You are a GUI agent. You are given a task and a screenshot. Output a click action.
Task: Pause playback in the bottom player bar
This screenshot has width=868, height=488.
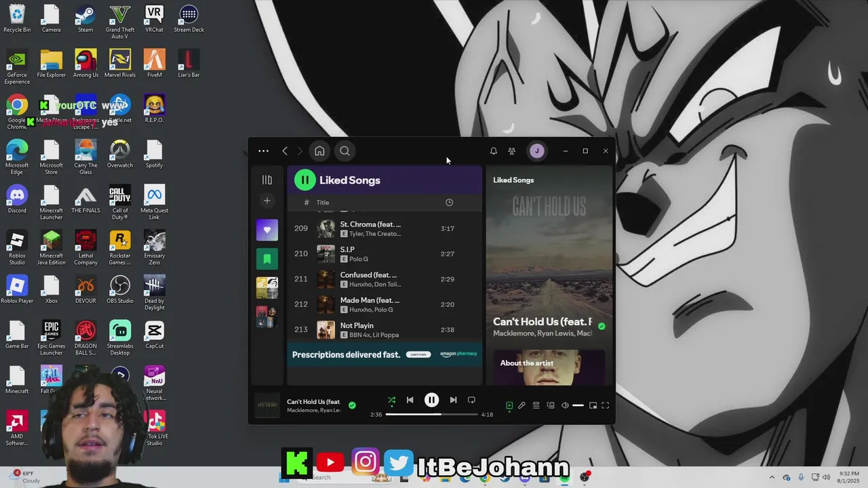[431, 400]
